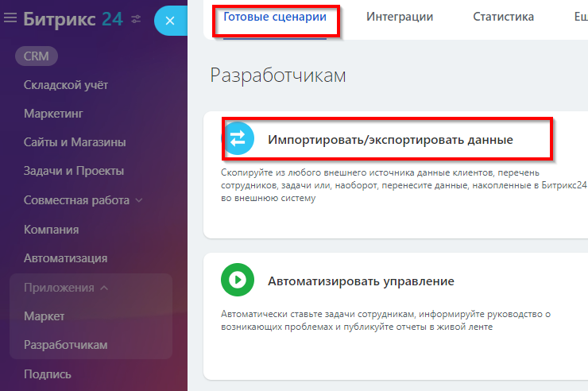Open Маркет in sidebar

point(44,316)
